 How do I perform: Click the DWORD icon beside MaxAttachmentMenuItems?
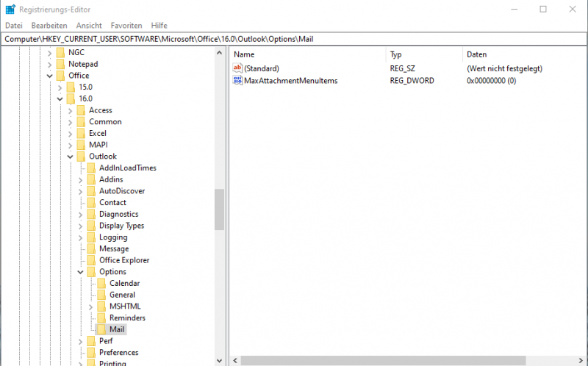[237, 80]
